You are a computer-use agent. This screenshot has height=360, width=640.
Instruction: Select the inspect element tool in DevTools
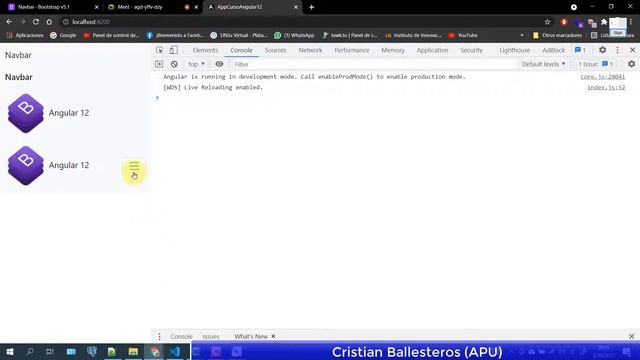click(160, 50)
